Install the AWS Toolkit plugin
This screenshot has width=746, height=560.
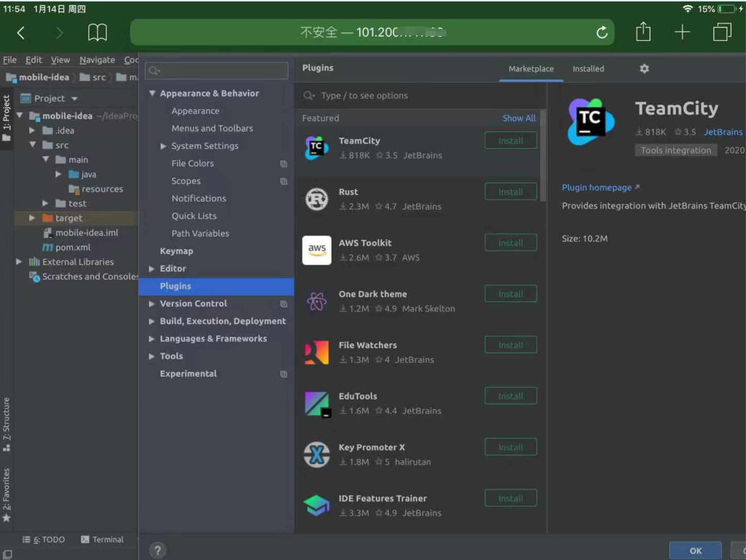tap(511, 243)
